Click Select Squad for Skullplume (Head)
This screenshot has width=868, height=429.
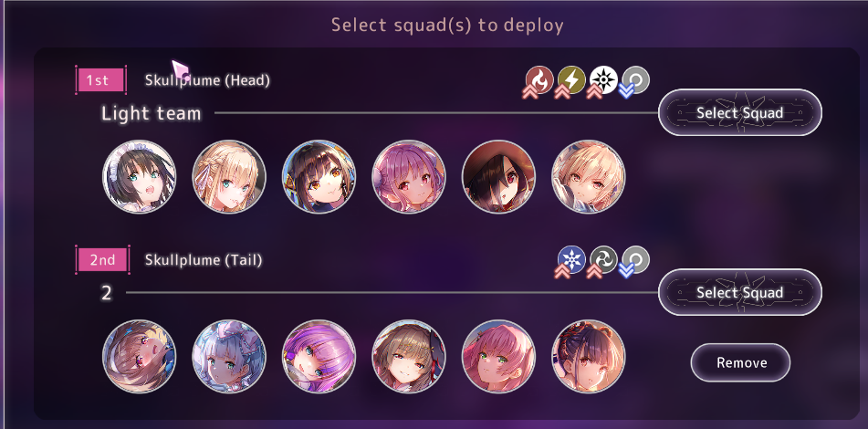740,112
